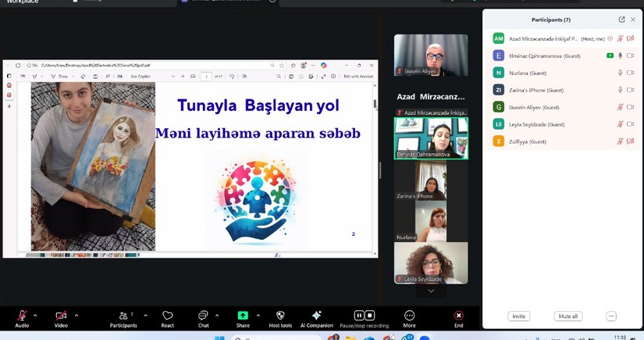Open the Participants panel button in toolbar
This screenshot has width=644, height=340.
tap(123, 319)
